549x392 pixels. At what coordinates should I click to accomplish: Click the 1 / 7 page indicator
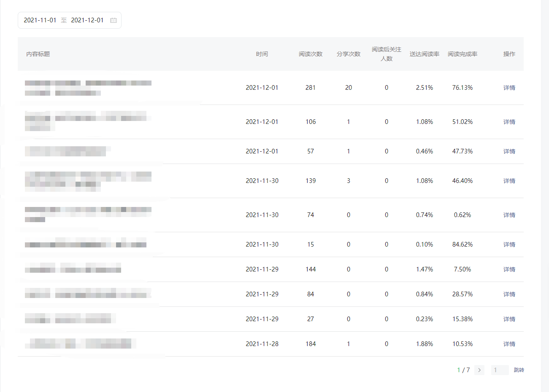click(463, 370)
